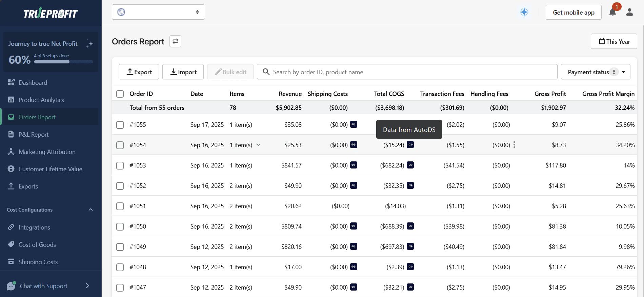Click the blue AI sparkle icon
Image resolution: width=644 pixels, height=297 pixels.
tap(524, 13)
